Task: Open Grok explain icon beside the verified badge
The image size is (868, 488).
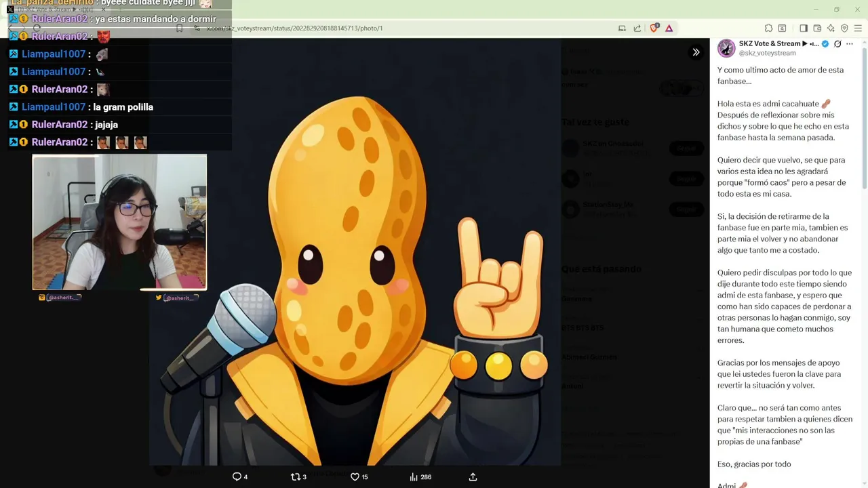Action: [x=837, y=44]
